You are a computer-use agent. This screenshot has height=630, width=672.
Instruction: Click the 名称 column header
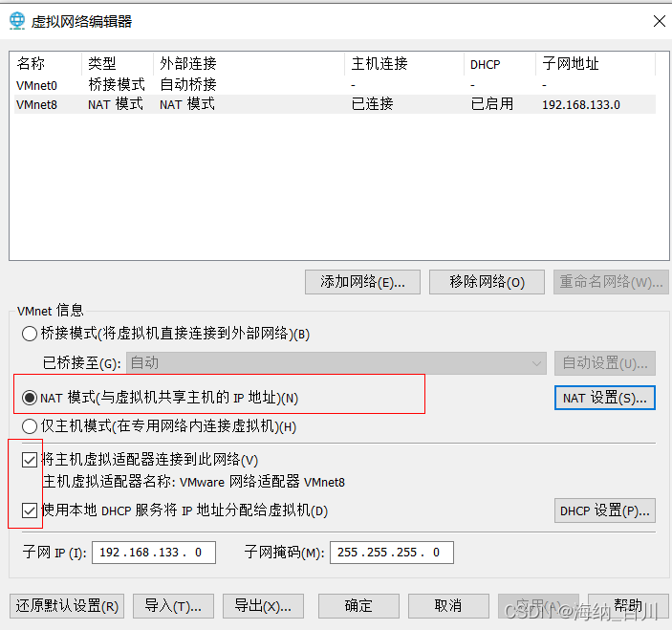(x=46, y=64)
